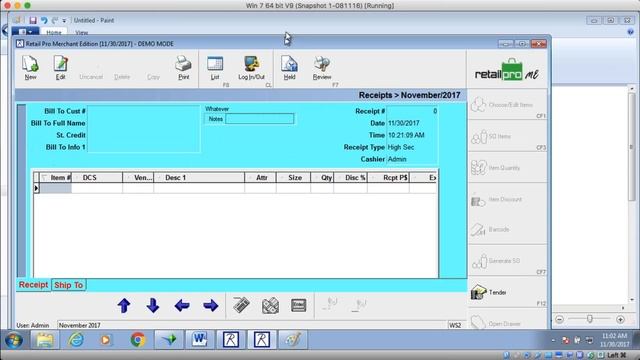Save the Paint document via quick access
640x360 pixels.
pyautogui.click(x=33, y=20)
